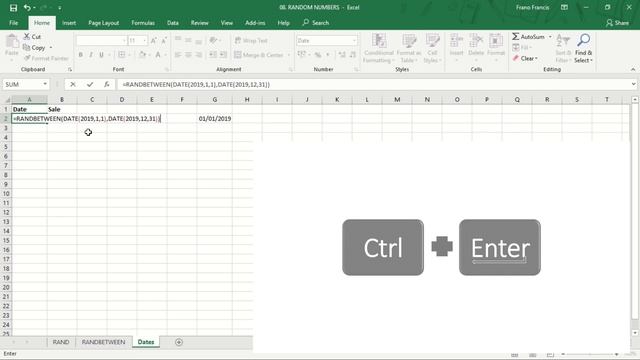
Task: Click the Share button
Action: [x=617, y=23]
